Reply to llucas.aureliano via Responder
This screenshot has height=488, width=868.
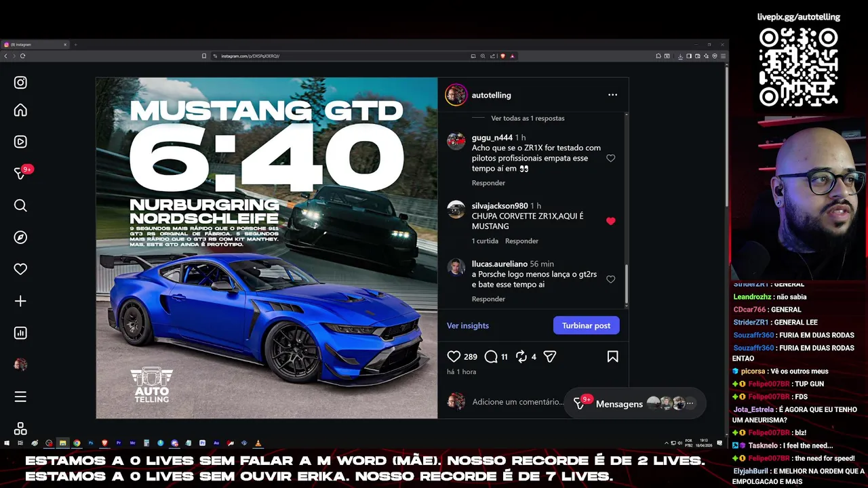tap(488, 299)
